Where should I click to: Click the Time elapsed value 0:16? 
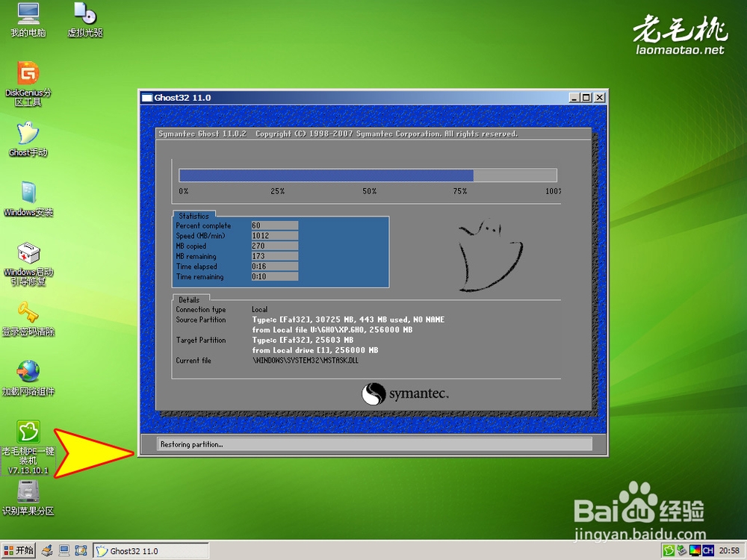coord(275,267)
